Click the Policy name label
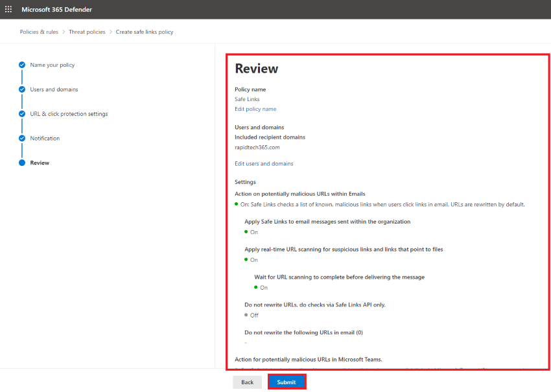Screen dimensions: 551x392 (x=250, y=89)
